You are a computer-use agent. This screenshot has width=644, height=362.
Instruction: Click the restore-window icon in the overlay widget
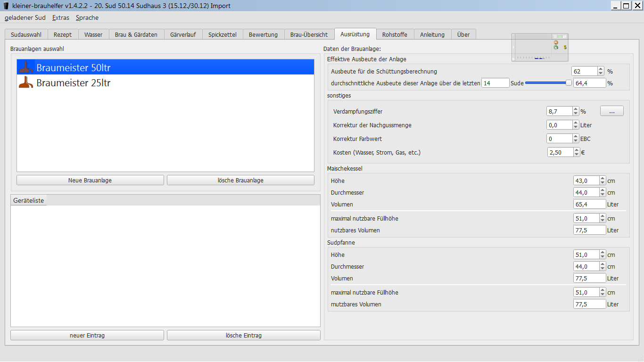(x=564, y=36)
